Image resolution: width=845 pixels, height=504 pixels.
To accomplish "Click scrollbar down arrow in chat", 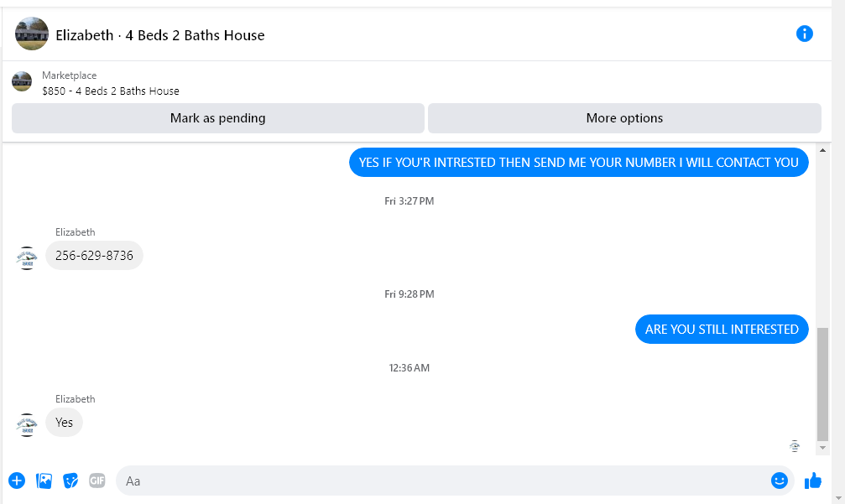I will point(822,448).
